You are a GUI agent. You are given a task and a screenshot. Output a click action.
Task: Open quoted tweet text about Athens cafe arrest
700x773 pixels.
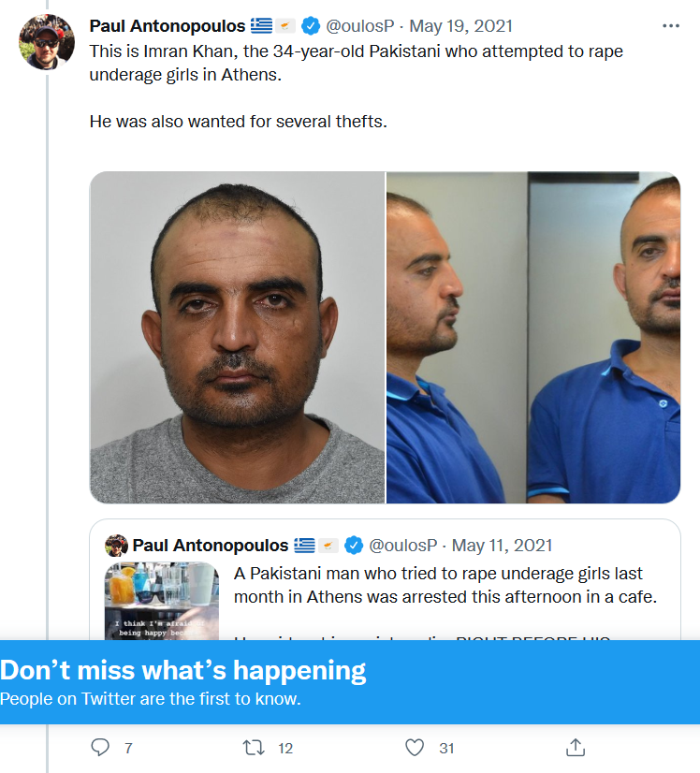(445, 585)
